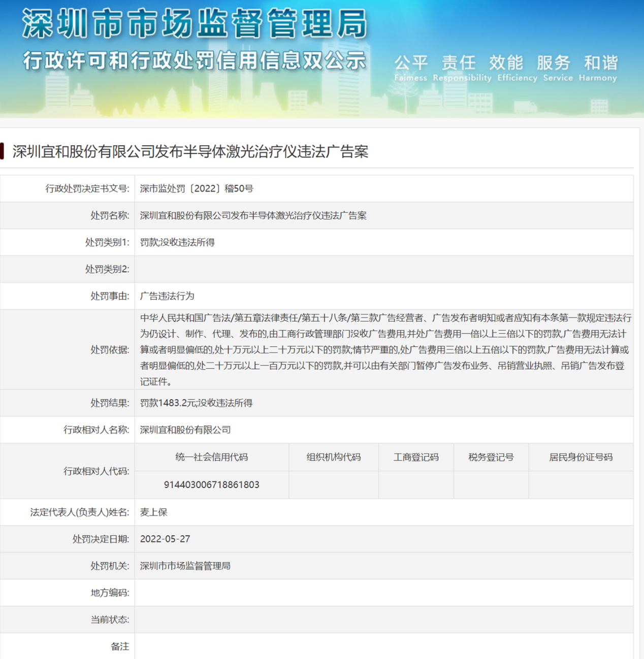Click the empty 当前状态 value cell
The width and height of the screenshot is (644, 659).
point(383,619)
